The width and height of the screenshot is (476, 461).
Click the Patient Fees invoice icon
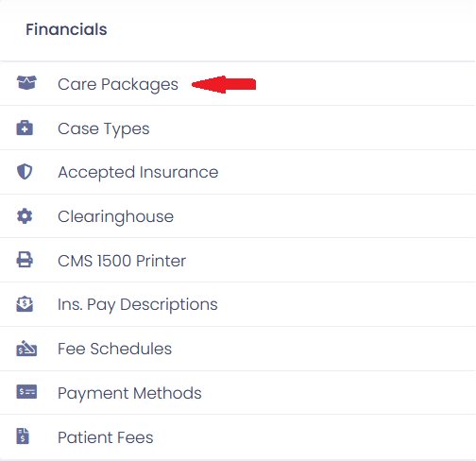(23, 436)
